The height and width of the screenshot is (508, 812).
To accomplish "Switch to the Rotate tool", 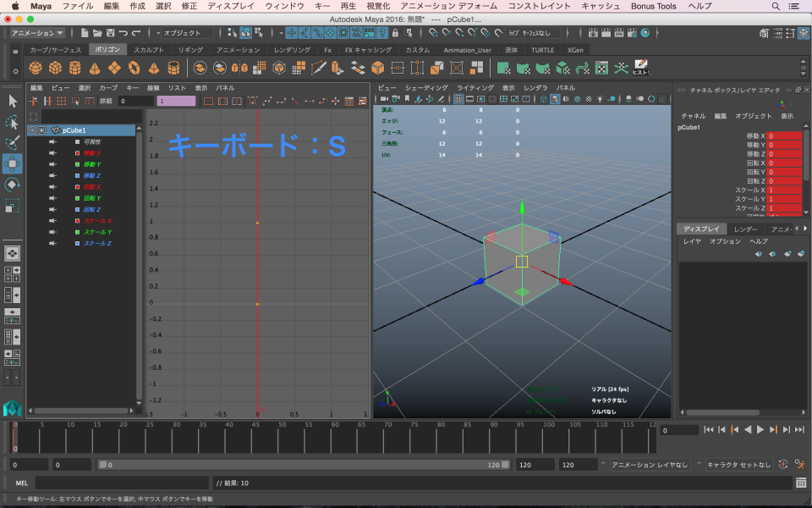I will [x=13, y=185].
